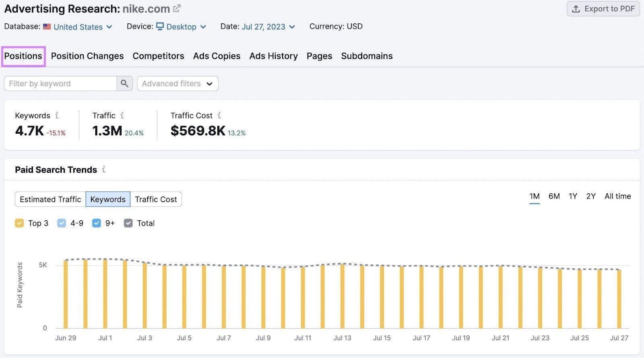This screenshot has height=358, width=644.
Task: Open the Advanced filters dropdown
Action: tap(178, 83)
